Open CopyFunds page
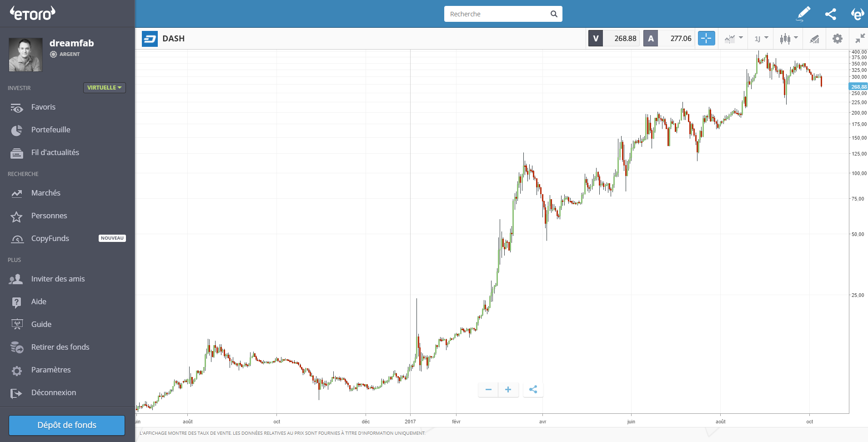The height and width of the screenshot is (442, 868). pos(50,238)
